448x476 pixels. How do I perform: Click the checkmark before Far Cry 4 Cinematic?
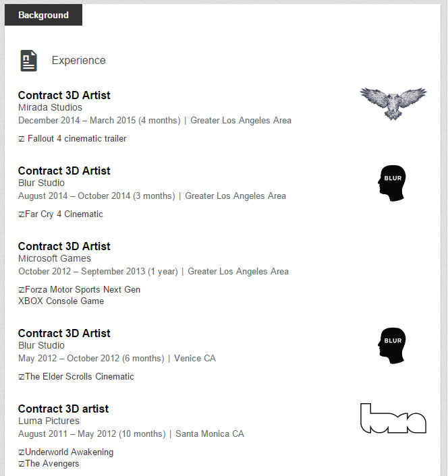coord(22,214)
